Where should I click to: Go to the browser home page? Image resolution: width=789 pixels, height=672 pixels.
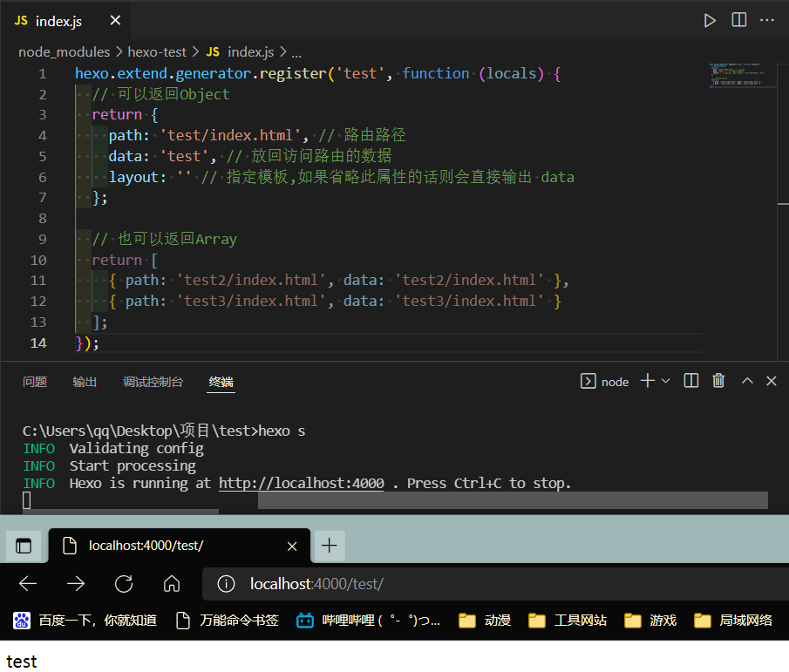172,583
